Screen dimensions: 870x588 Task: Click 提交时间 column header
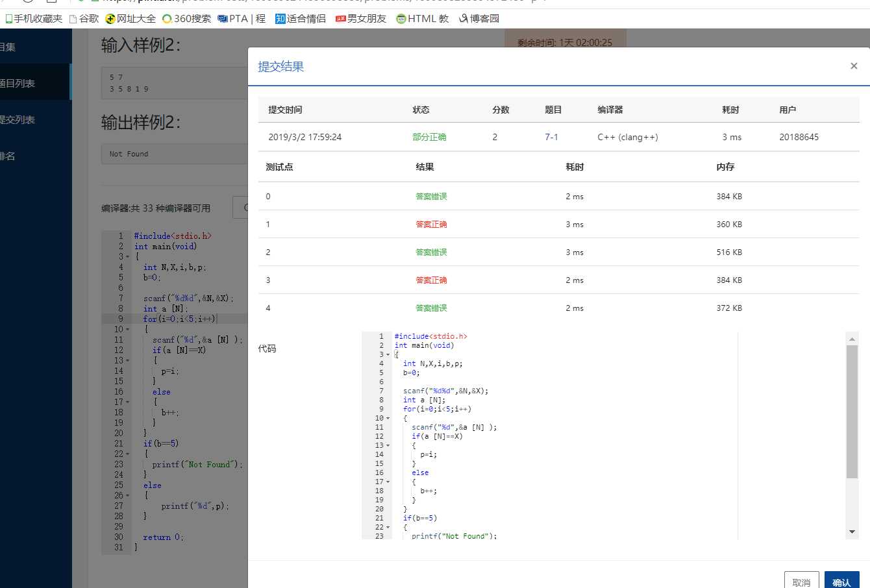[x=285, y=110]
